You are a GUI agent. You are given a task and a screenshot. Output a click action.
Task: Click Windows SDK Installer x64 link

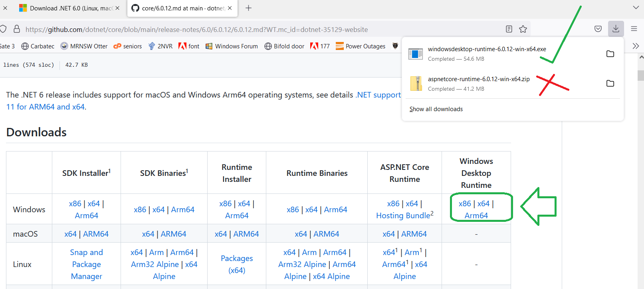(x=94, y=203)
